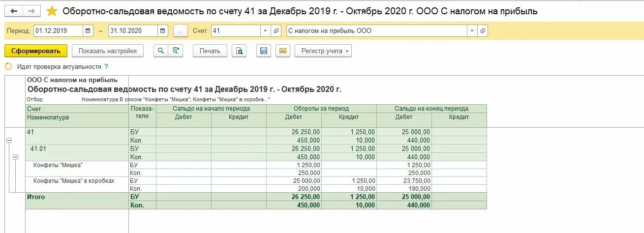This screenshot has width=644, height=233.
Task: Send report by email envelope icon
Action: point(282,51)
